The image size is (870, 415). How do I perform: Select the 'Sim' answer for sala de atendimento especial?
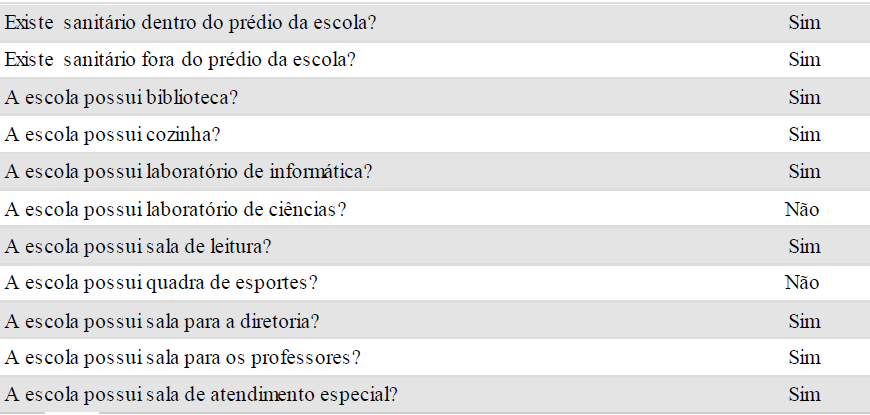(804, 395)
